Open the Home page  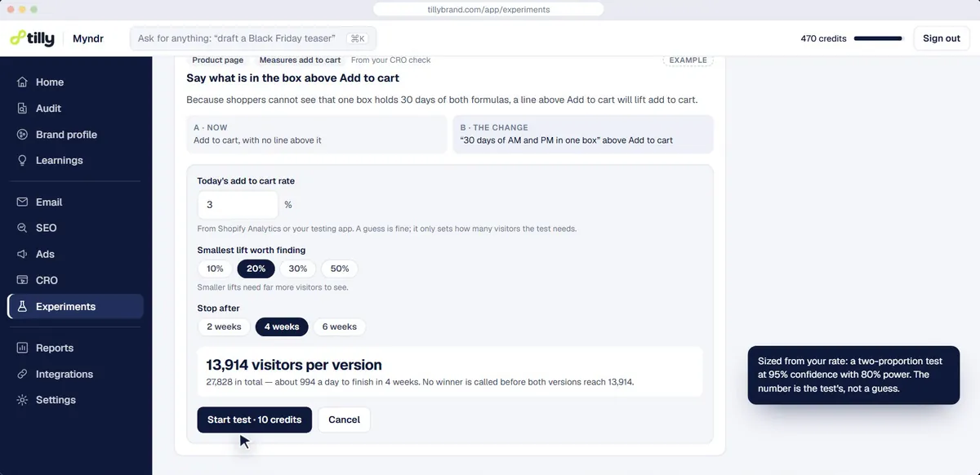pyautogui.click(x=75, y=82)
